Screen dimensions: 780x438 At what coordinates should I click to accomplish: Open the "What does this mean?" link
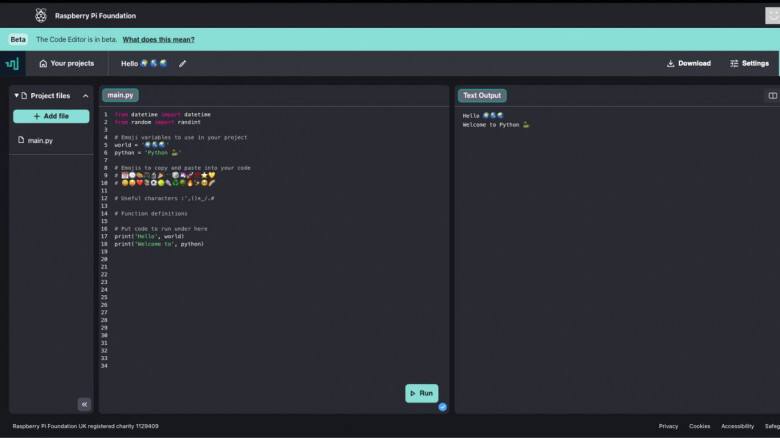(x=158, y=39)
